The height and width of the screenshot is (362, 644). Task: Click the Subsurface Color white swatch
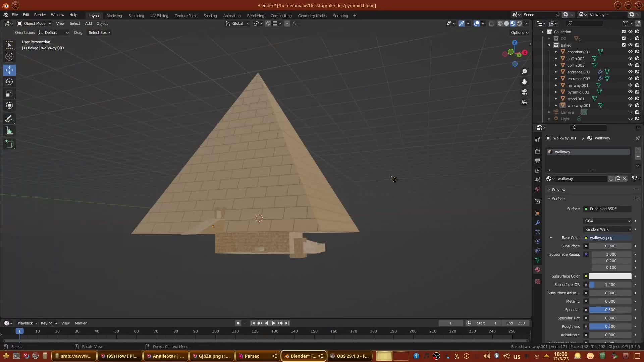click(x=610, y=276)
